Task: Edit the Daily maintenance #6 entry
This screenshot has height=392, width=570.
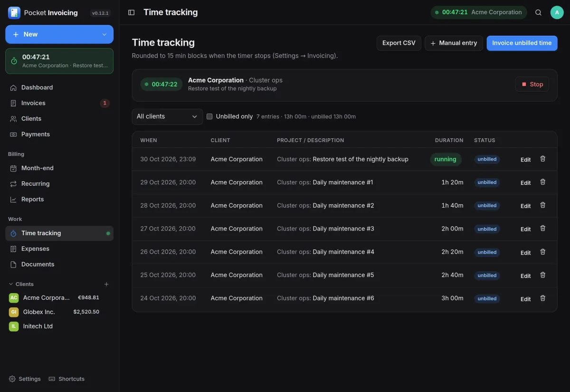Action: [525, 299]
